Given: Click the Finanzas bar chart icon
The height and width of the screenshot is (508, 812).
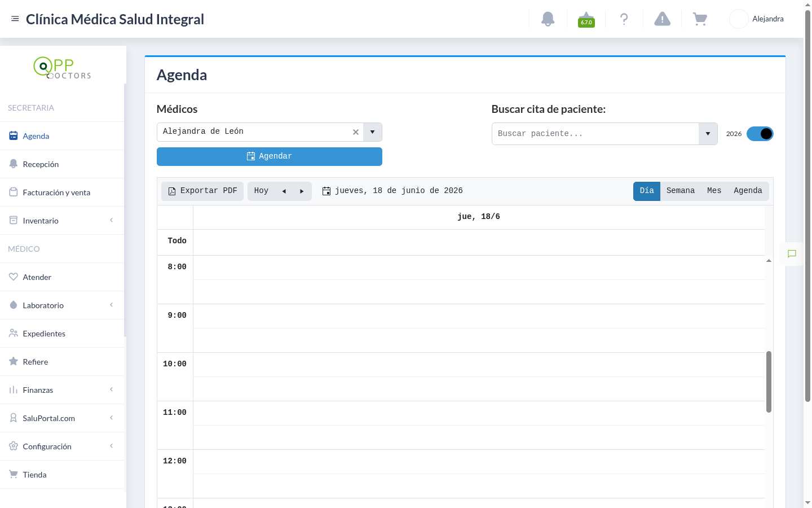Looking at the screenshot, I should point(14,389).
